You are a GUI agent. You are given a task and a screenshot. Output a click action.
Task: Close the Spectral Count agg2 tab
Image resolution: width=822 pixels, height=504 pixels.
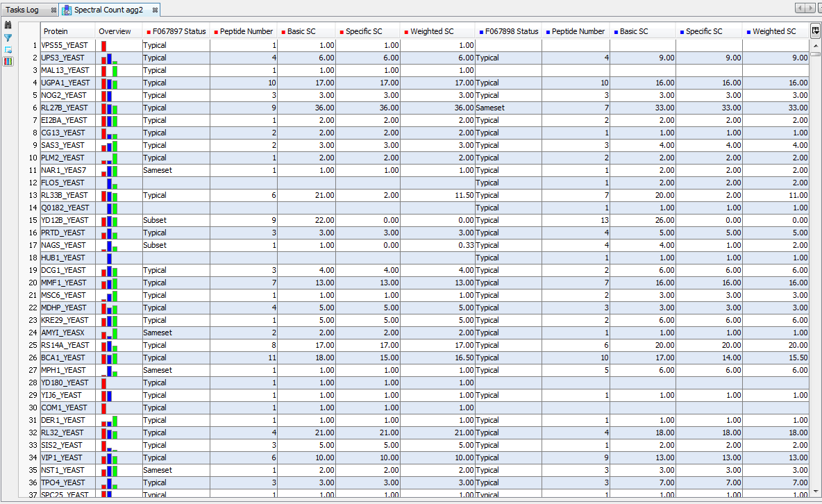point(155,10)
